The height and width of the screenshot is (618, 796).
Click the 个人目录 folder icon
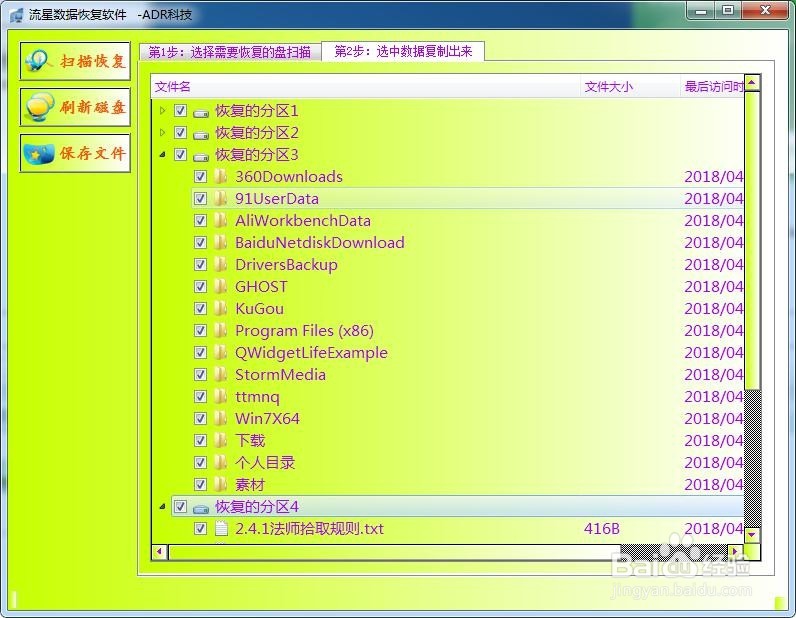tap(220, 463)
